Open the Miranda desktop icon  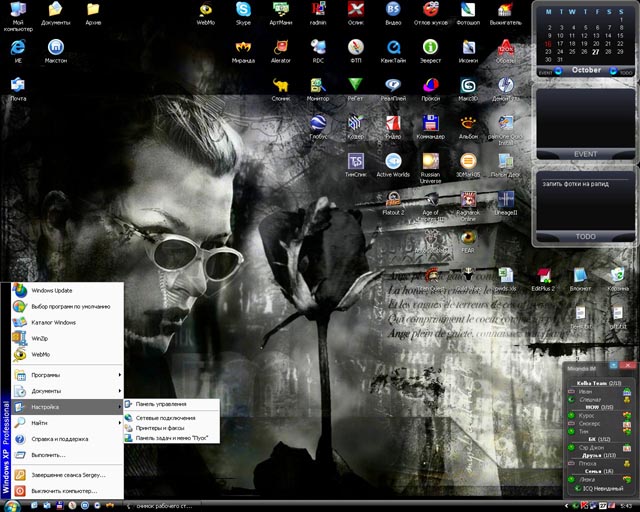[243, 51]
